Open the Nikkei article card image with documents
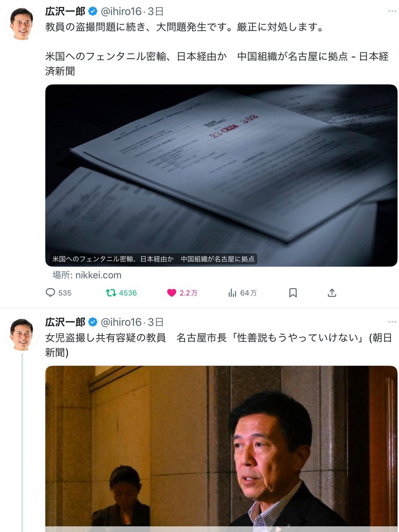The width and height of the screenshot is (399, 532). click(221, 175)
